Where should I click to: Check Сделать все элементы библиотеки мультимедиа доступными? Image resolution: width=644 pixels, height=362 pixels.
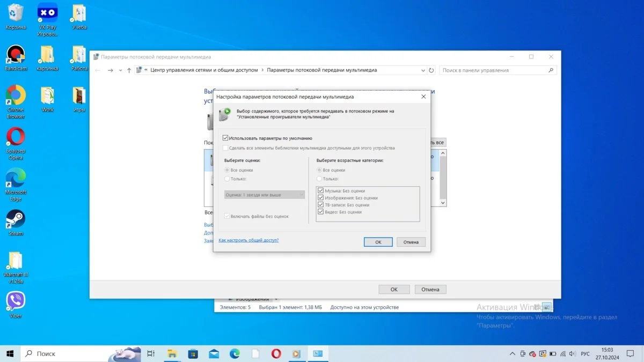click(225, 148)
